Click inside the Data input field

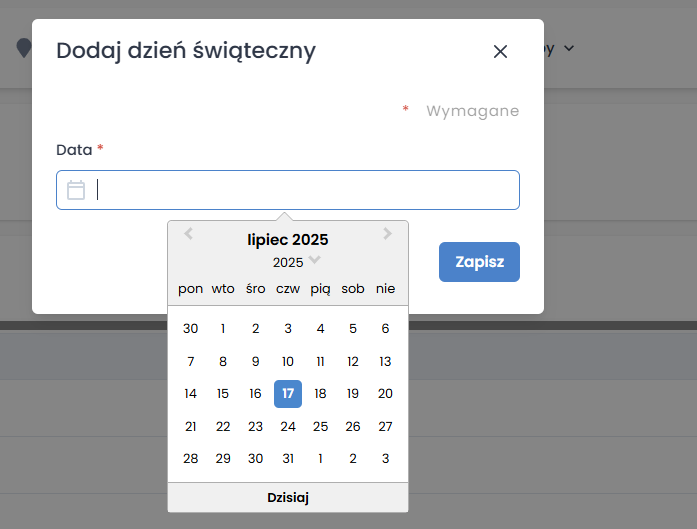(x=300, y=190)
